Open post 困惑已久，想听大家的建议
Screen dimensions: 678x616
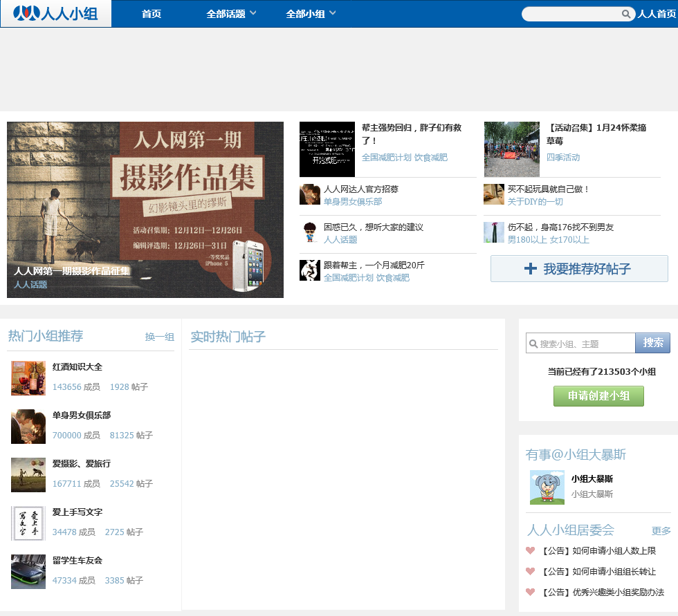[374, 227]
